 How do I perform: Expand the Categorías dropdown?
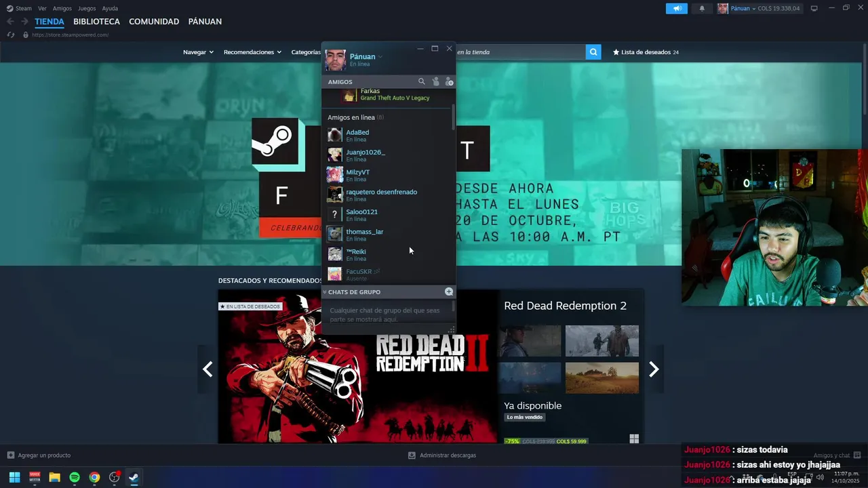[306, 52]
